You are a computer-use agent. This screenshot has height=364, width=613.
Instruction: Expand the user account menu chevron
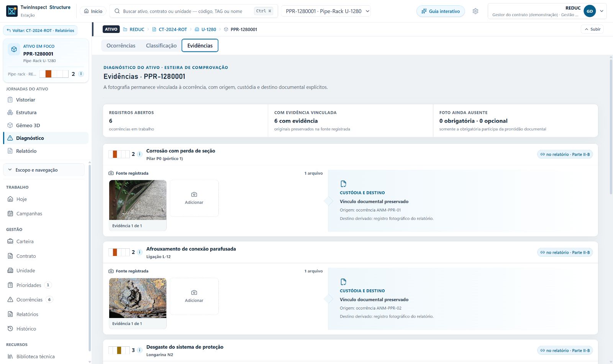(602, 11)
